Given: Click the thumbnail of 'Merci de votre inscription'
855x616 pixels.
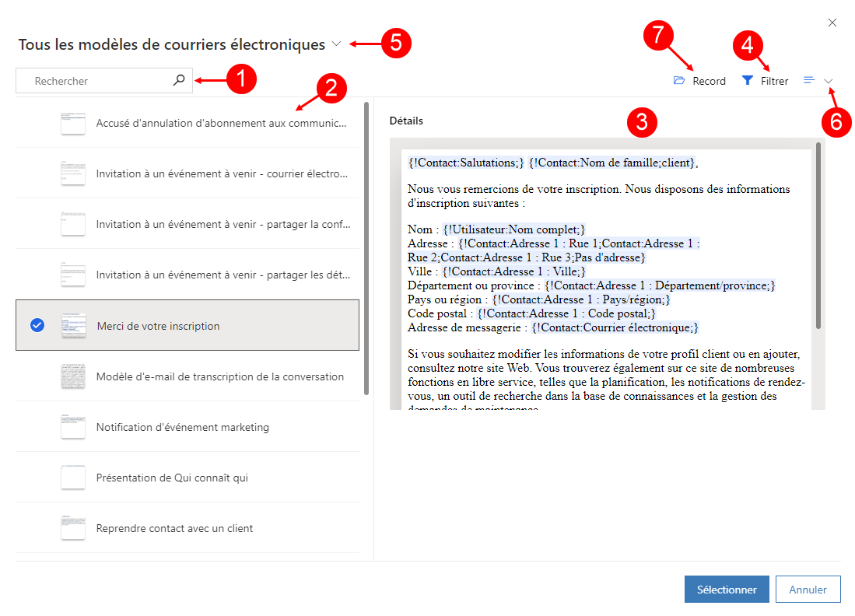Looking at the screenshot, I should point(73,325).
